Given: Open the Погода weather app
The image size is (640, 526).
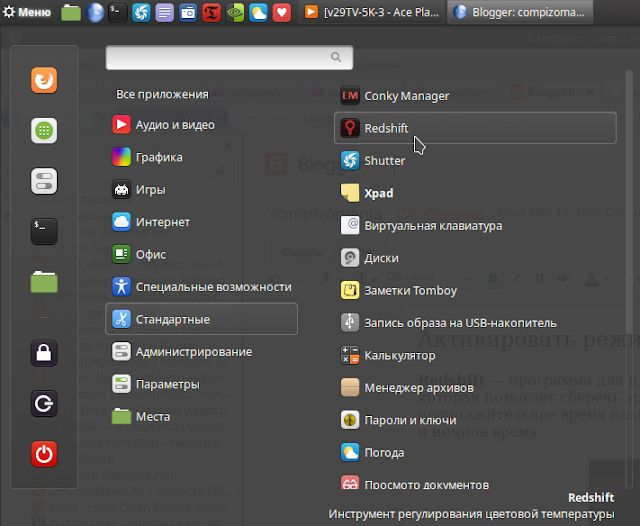Looking at the screenshot, I should (x=475, y=452).
